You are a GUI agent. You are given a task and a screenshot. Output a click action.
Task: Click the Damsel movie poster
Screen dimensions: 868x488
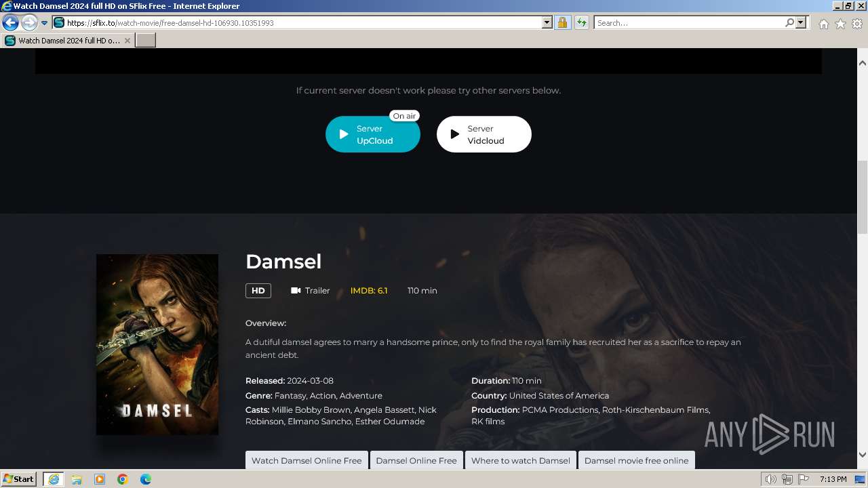(157, 344)
